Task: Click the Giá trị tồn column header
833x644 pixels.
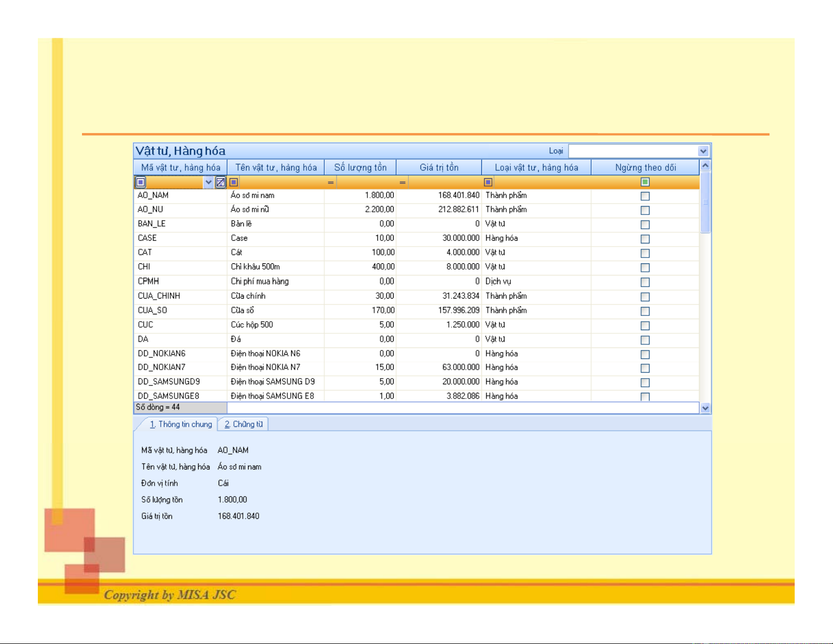Action: [x=439, y=168]
